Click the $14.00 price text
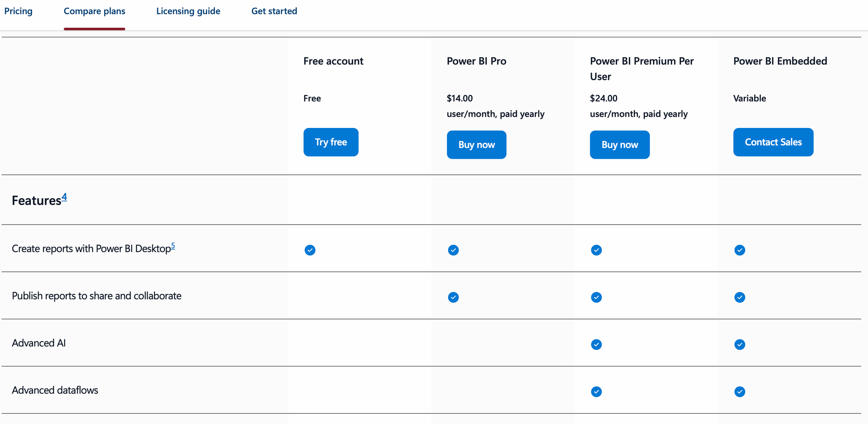 click(x=460, y=98)
